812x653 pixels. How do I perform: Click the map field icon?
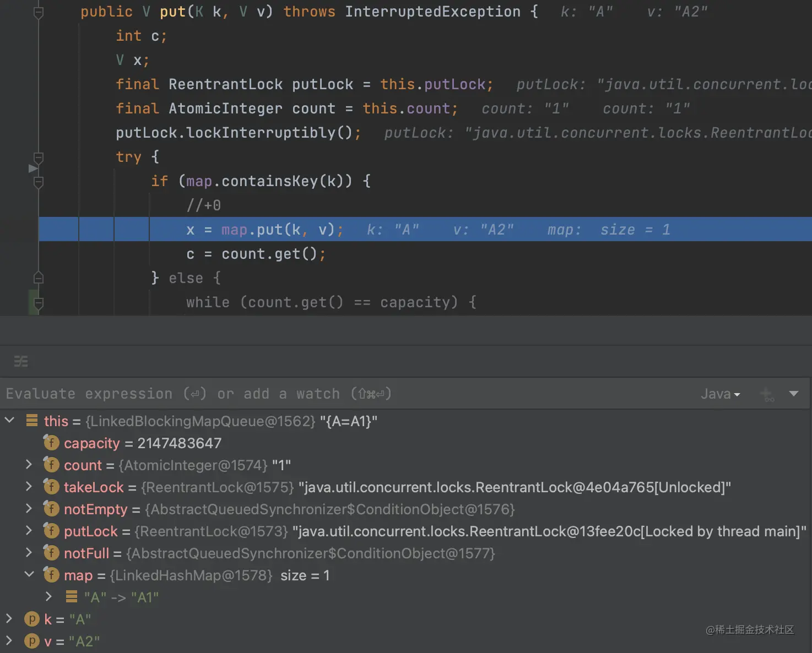pyautogui.click(x=51, y=575)
